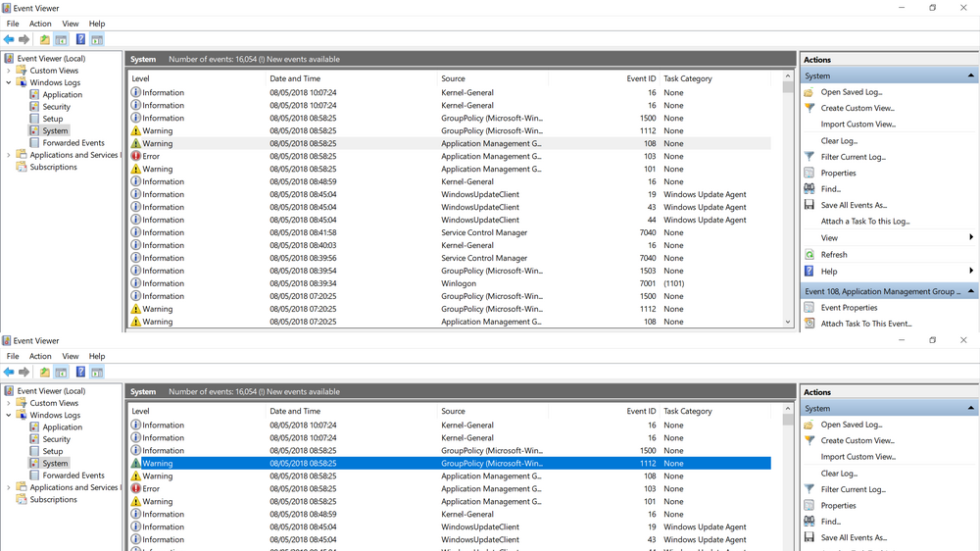Select Kernel-General event at 08:40:03
Image resolution: width=980 pixels, height=551 pixels.
pyautogui.click(x=450, y=245)
